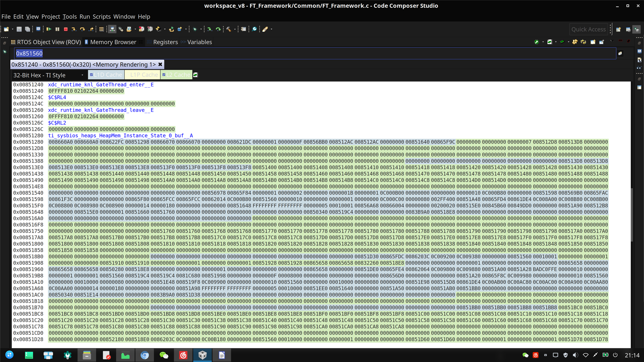Expand the hammer Build dropdown arrow
Screen dimensions: 644x362
coord(235,29)
